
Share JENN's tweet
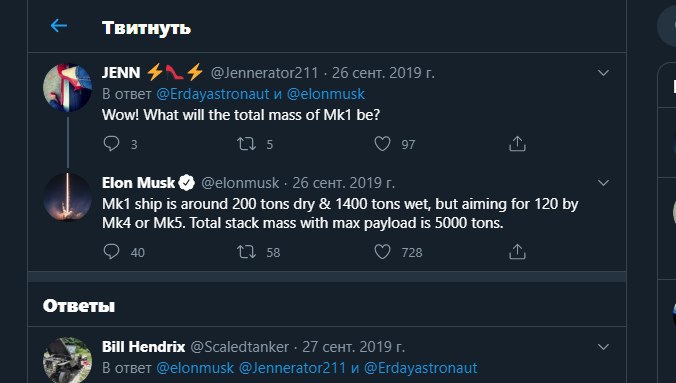click(517, 144)
